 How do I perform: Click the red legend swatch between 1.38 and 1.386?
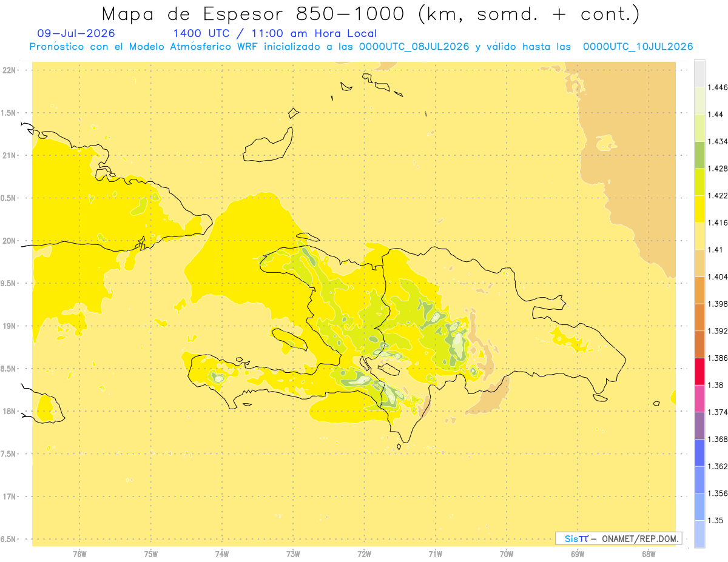(x=699, y=371)
